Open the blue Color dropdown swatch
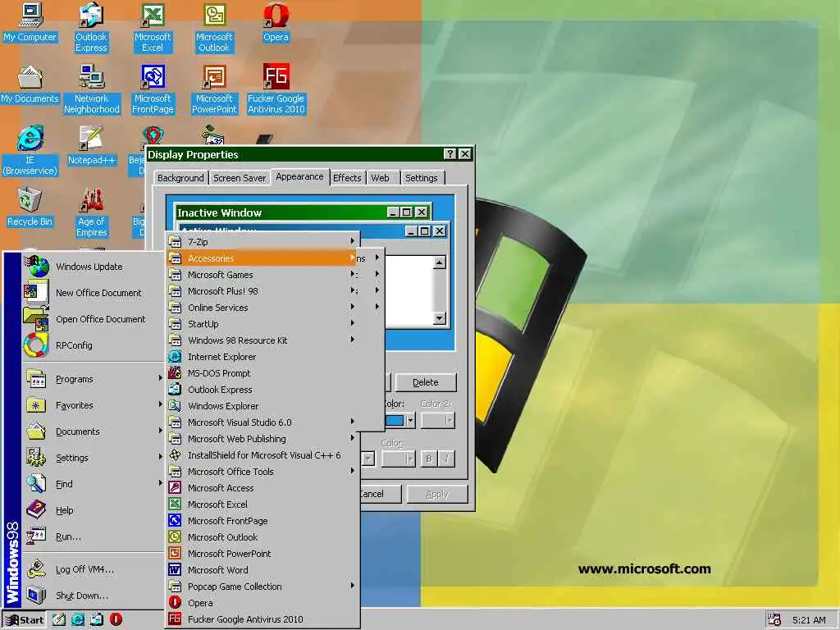Viewport: 840px width, 630px height. [399, 421]
